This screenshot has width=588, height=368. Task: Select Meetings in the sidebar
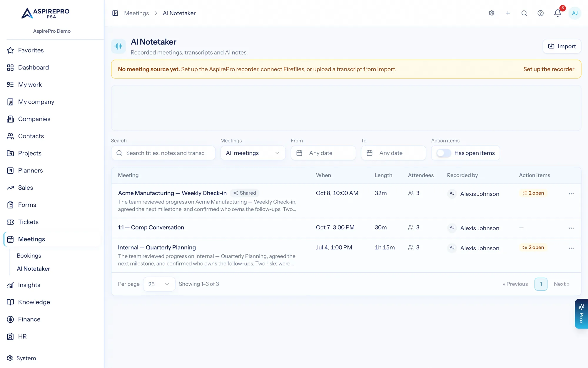coord(52,239)
